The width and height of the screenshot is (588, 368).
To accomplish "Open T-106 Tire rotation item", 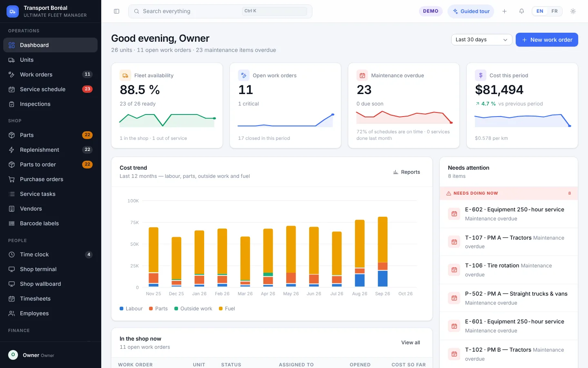I will click(509, 270).
